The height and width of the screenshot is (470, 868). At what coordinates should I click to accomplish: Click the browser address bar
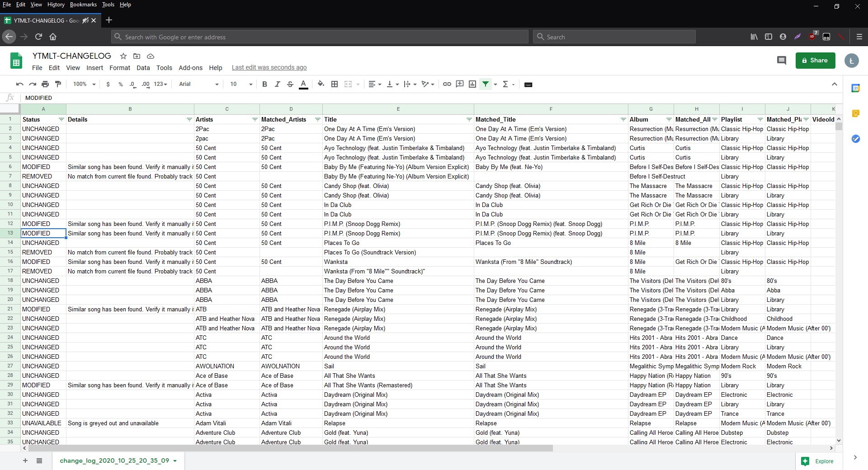click(x=320, y=37)
